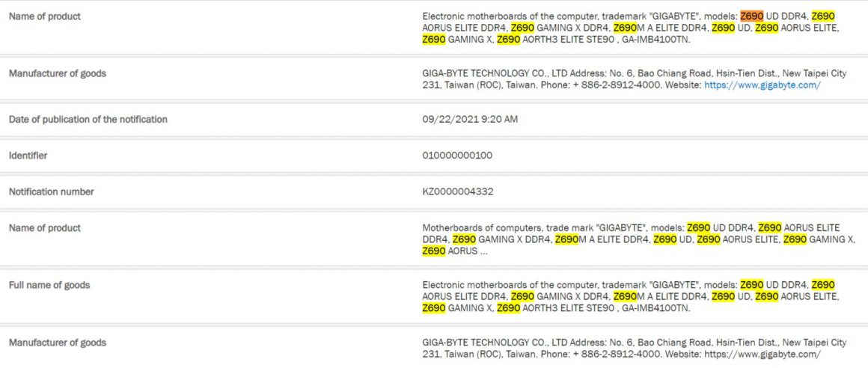Click GA-IMB4100TN in the Full name of goods row
This screenshot has width=868, height=368.
[655, 308]
